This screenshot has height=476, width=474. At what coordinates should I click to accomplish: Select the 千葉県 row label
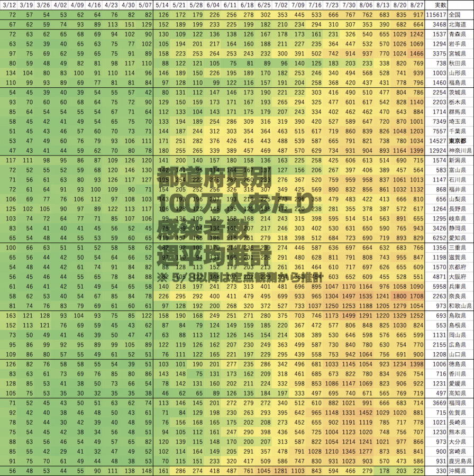[x=457, y=131]
